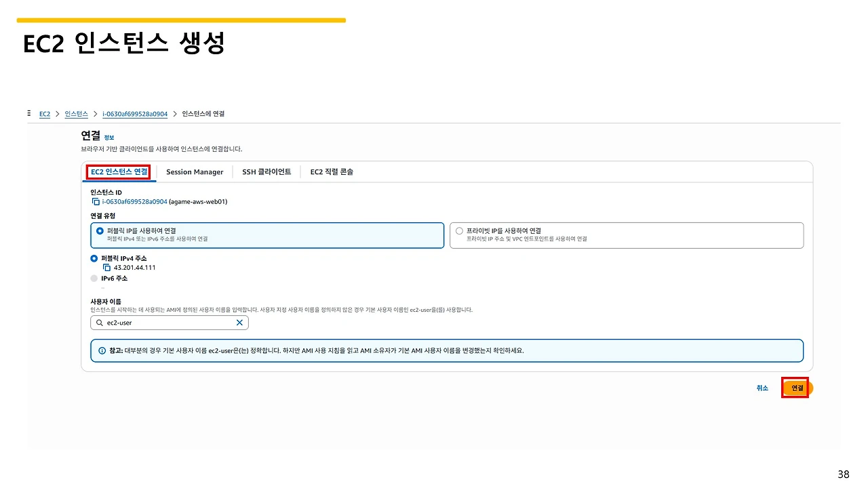Screen dimensions: 868x488
Task: Copy instance ID i-0630af699528a0904 with copy icon
Action: click(x=96, y=202)
